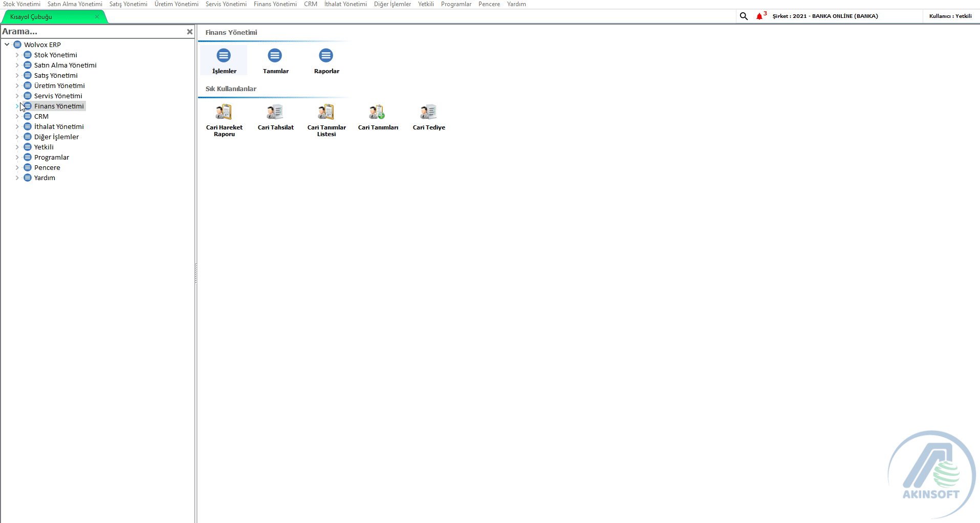Screen dimensions: 980x523
Task: Click the Kullanıcı Yetkili label
Action: (x=950, y=16)
